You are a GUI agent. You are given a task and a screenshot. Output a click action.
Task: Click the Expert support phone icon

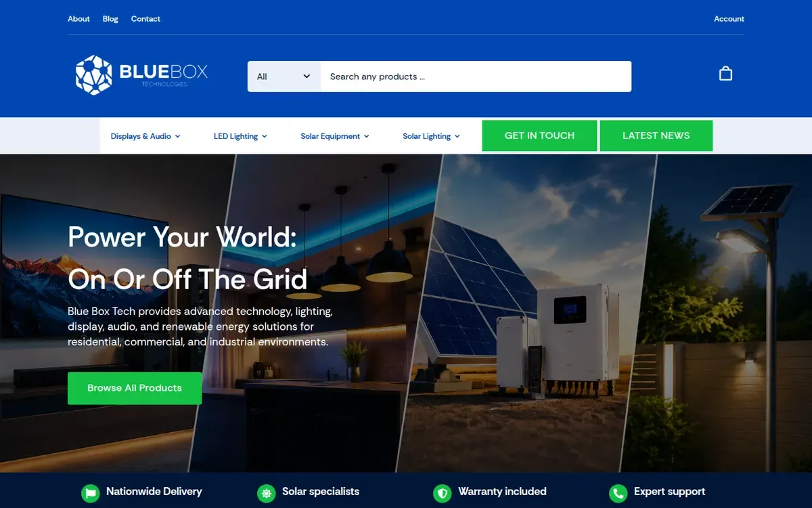click(x=618, y=493)
